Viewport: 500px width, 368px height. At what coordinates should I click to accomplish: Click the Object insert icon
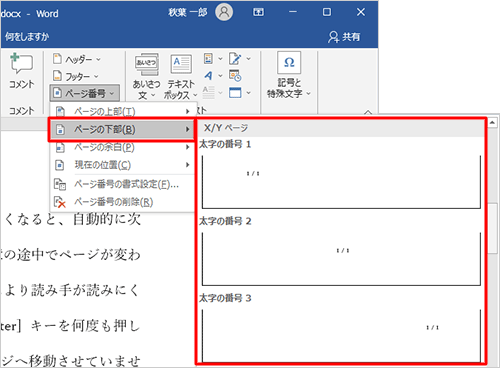(x=235, y=93)
